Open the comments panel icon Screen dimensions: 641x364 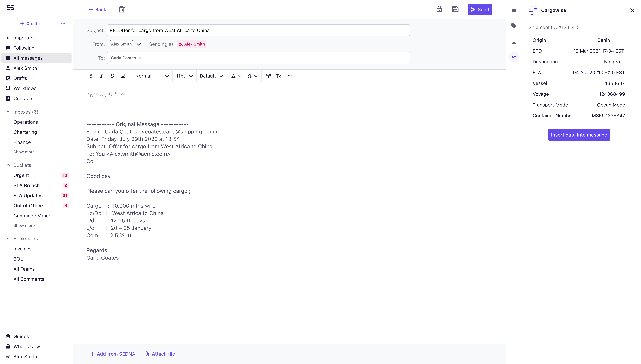[514, 11]
